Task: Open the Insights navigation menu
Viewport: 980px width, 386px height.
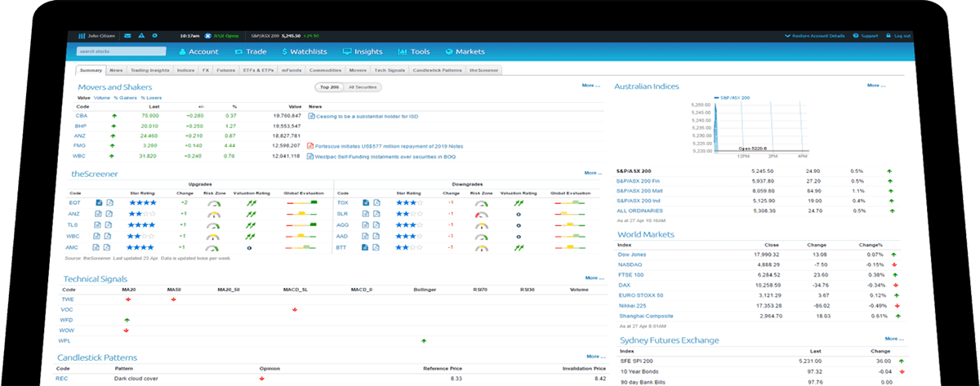Action: pyautogui.click(x=363, y=51)
